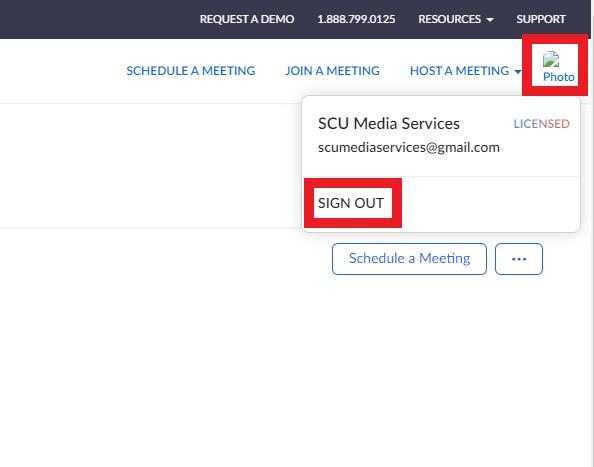Expand the RESOURCES dropdown arrow

[490, 20]
